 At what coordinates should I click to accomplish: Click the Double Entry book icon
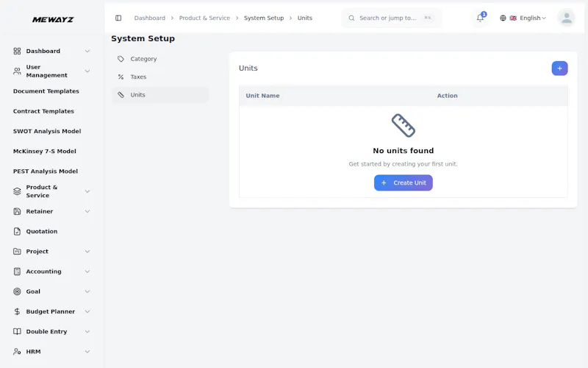(x=17, y=332)
